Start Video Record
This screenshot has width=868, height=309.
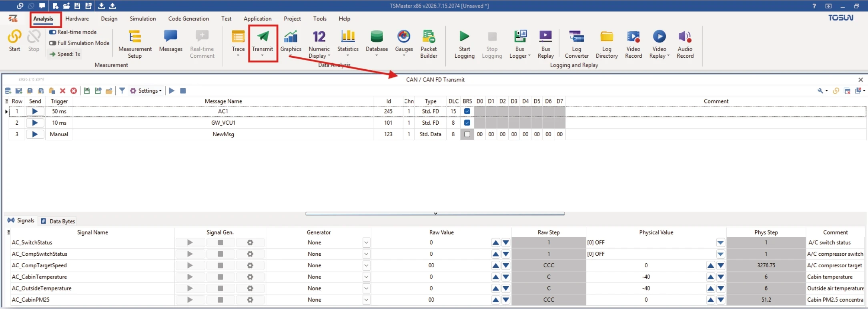[633, 44]
